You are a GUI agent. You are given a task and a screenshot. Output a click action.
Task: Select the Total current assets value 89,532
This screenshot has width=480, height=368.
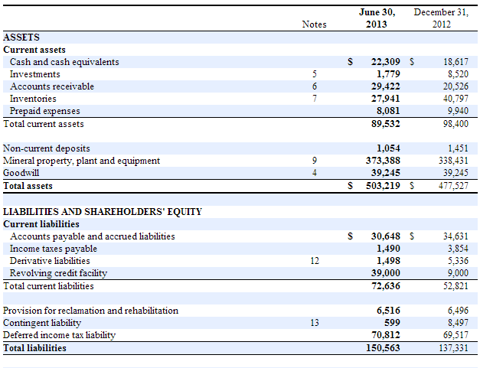(x=386, y=124)
